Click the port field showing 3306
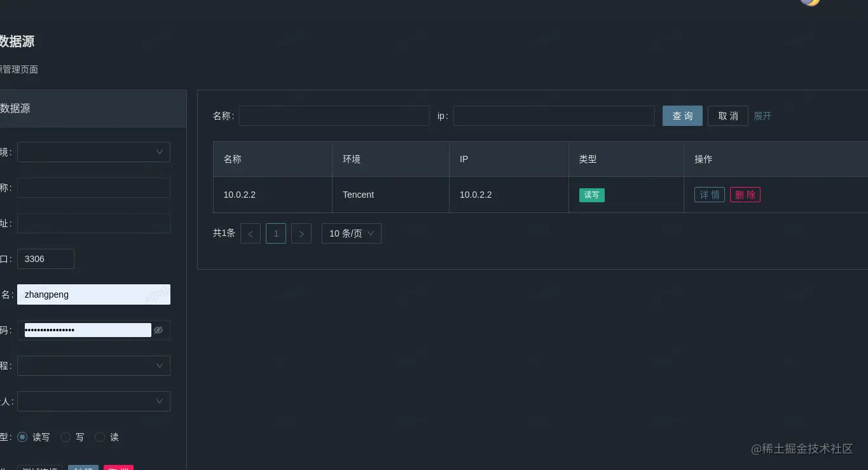The image size is (868, 470). click(x=46, y=259)
